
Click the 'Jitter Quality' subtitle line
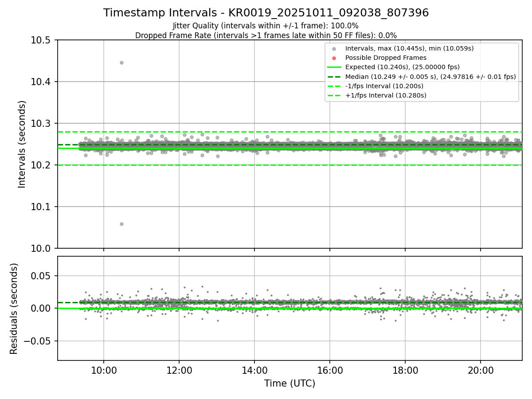click(266, 26)
